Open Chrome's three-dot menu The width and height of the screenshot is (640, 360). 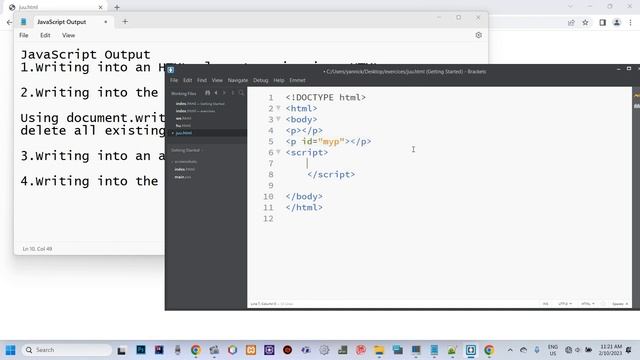click(x=631, y=23)
